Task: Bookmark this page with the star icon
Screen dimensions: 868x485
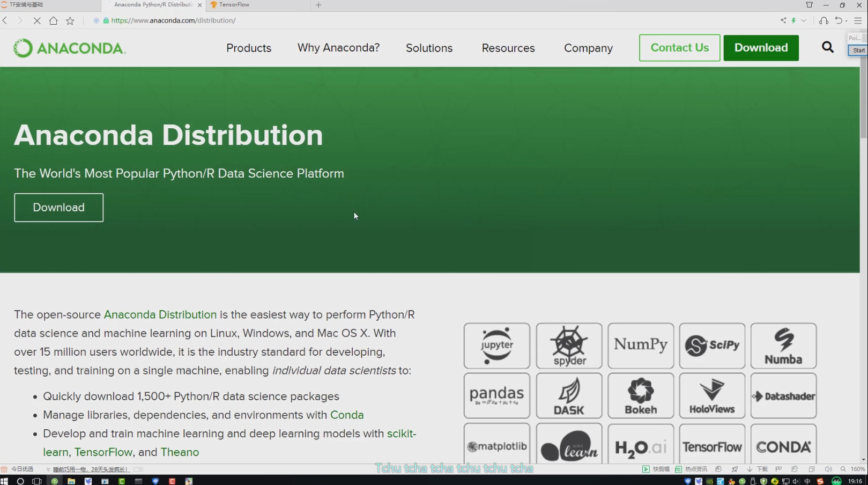Action: point(70,20)
